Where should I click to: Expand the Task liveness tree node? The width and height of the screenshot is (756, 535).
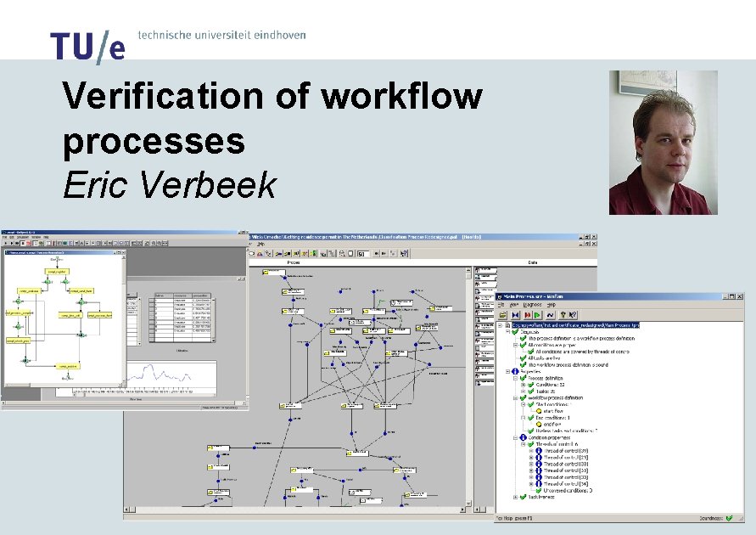click(x=515, y=497)
